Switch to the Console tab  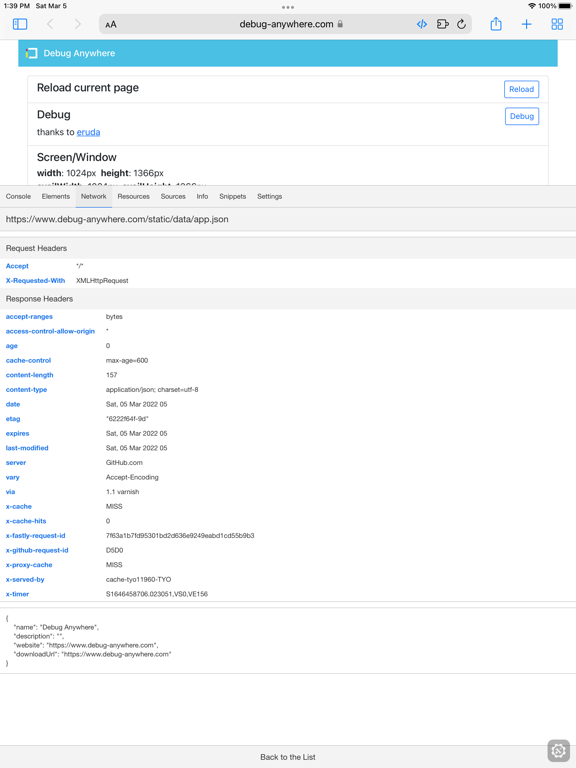pyautogui.click(x=18, y=196)
